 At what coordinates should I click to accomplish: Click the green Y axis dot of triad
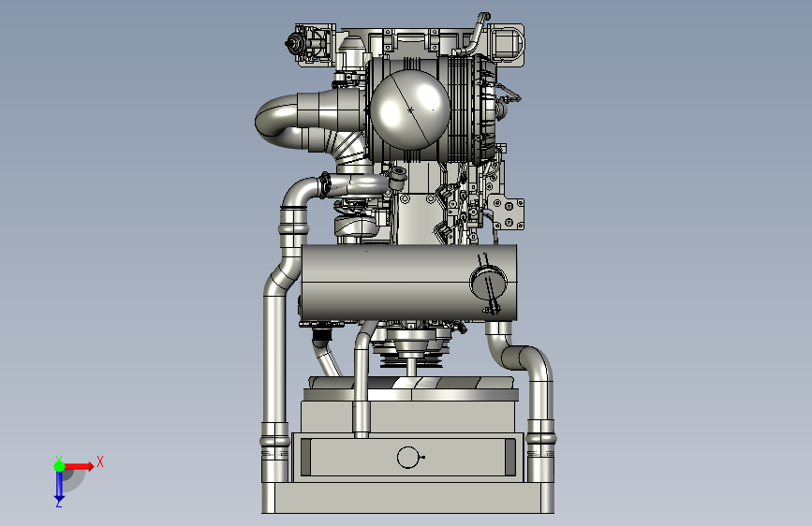(59, 466)
